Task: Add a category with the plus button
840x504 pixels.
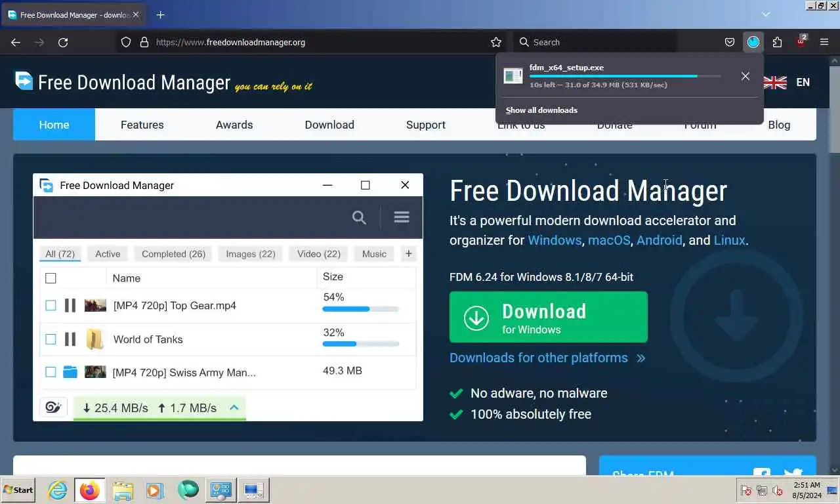Action: 408,254
